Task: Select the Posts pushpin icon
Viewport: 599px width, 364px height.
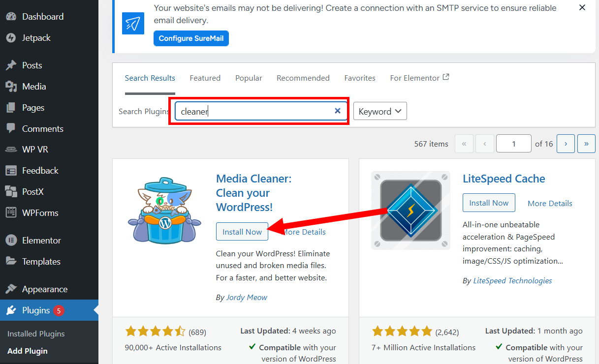Action: (11, 65)
